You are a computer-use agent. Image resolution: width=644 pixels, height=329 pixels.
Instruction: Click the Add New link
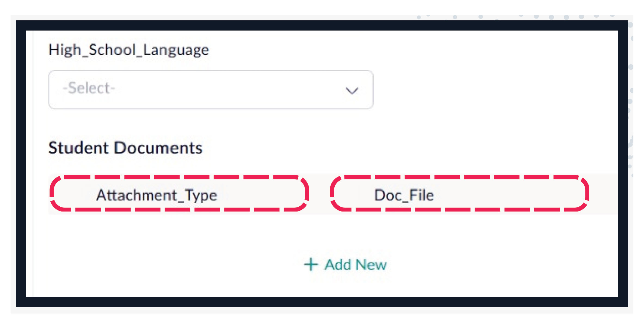coord(345,264)
